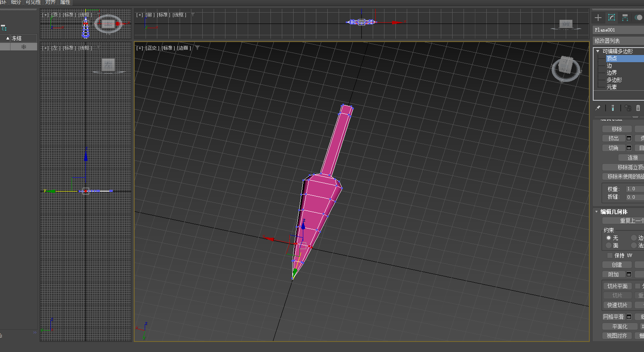Click filter funnel icon in orthographic viewport

[x=197, y=47]
